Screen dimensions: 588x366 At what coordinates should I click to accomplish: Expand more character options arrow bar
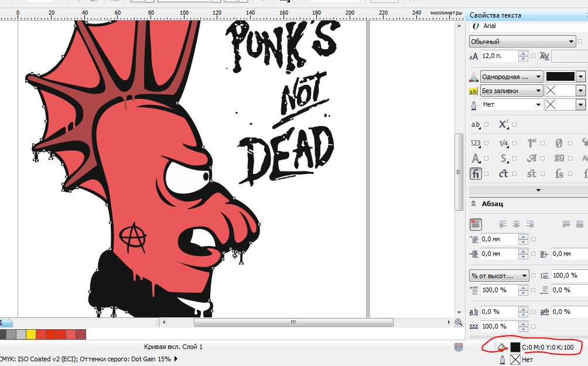tap(538, 190)
